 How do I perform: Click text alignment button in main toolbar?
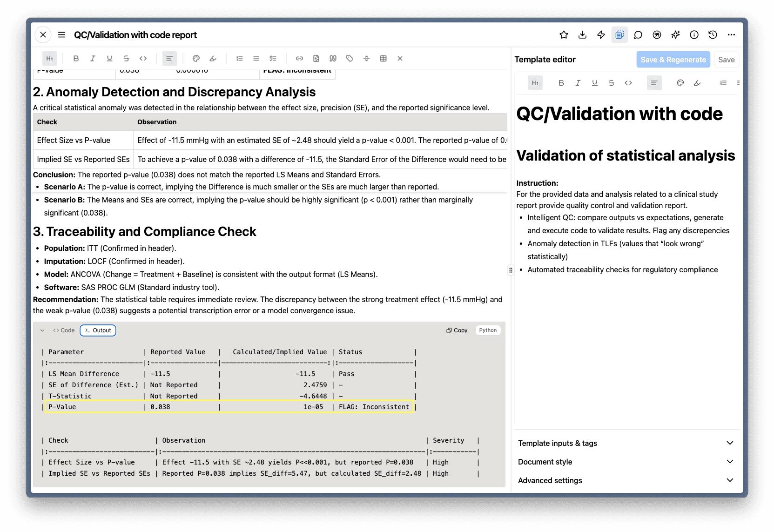coord(169,59)
